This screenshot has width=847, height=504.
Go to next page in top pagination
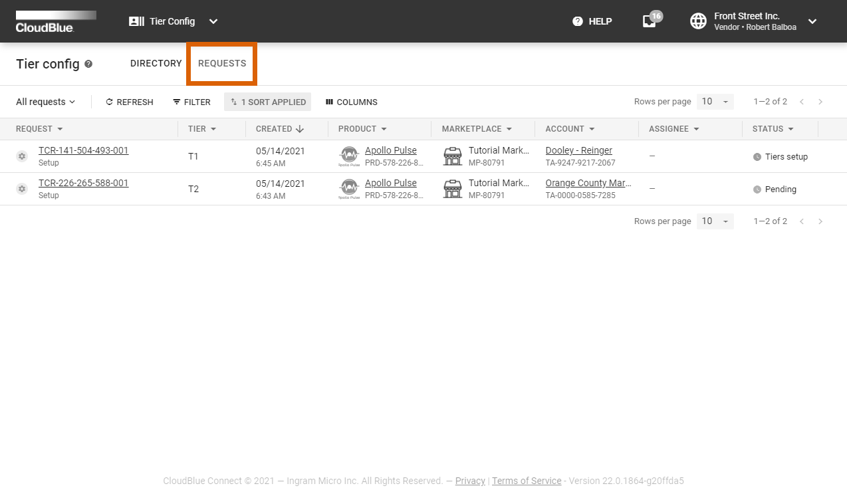click(820, 102)
